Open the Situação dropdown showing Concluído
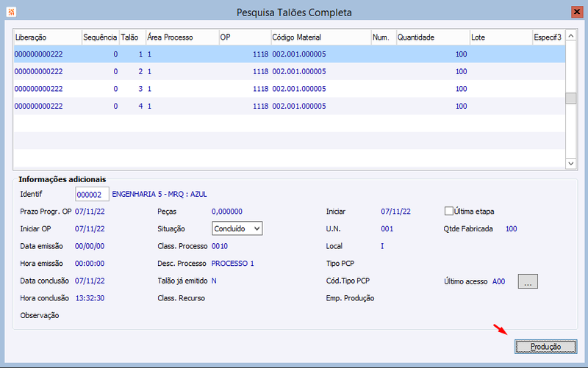Screen dimensions: 588x368 coord(237,228)
